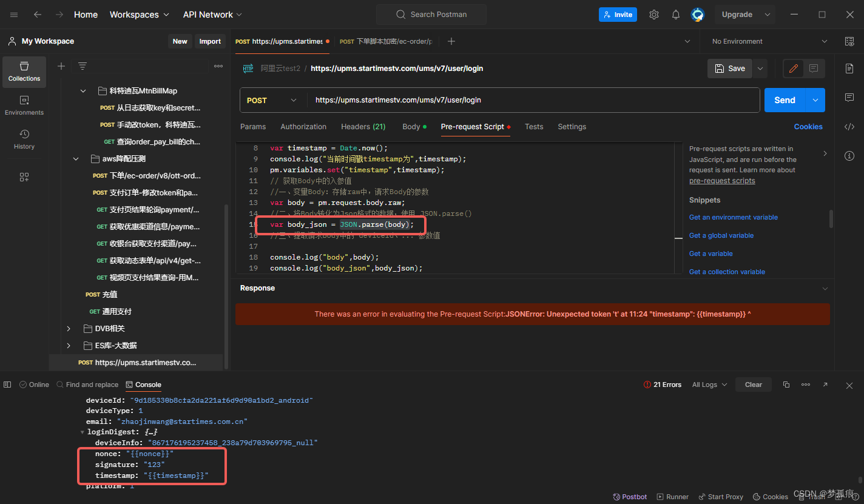
Task: Select the 下单脚本加密 request tab
Action: tap(386, 41)
